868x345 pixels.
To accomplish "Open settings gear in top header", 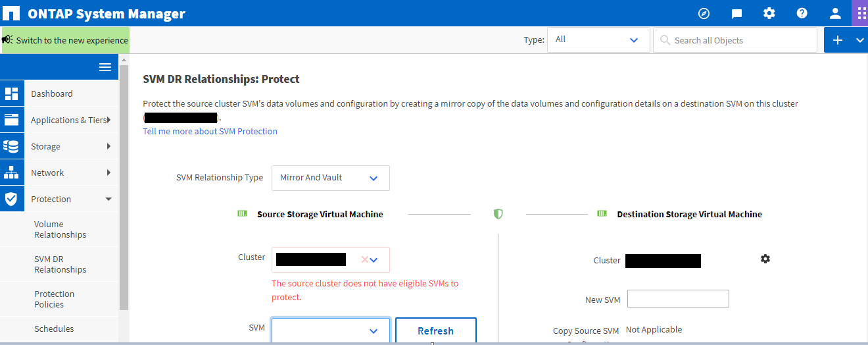I will tap(769, 13).
